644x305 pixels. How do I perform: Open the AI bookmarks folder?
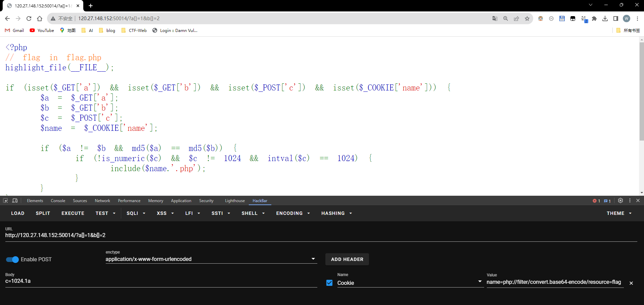tap(87, 30)
